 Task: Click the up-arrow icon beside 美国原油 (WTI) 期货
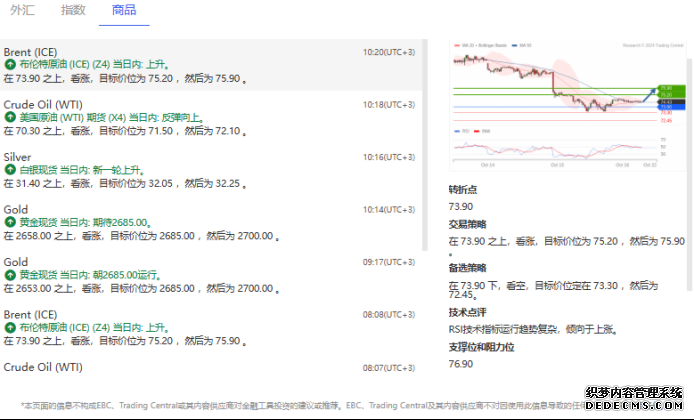coord(10,117)
